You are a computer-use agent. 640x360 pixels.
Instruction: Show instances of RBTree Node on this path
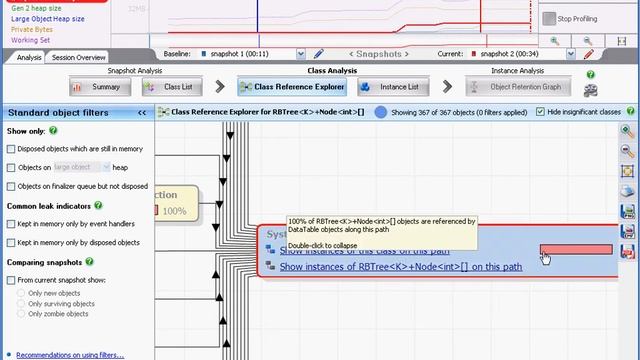pyautogui.click(x=401, y=267)
